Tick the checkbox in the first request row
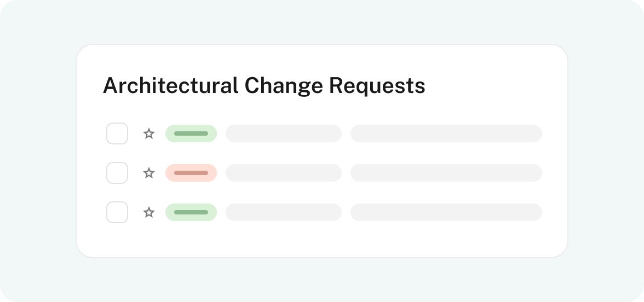 tap(117, 133)
